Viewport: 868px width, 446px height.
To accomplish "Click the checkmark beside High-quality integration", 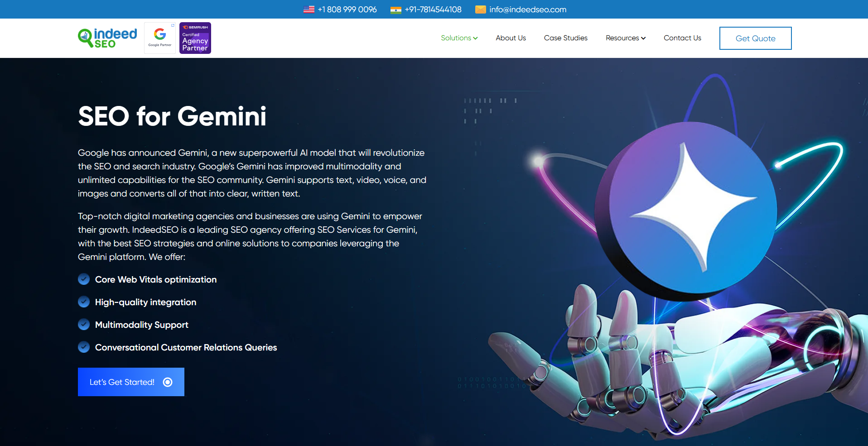I will [x=84, y=302].
